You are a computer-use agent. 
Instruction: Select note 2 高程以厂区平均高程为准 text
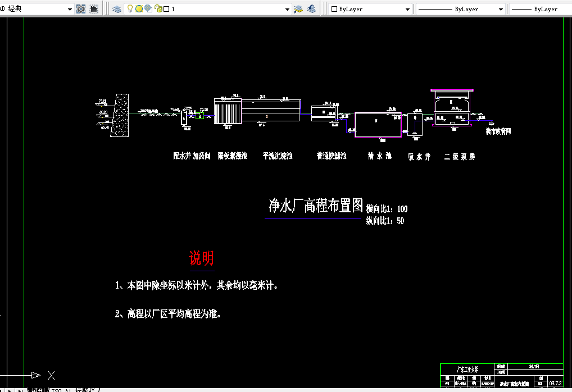coord(168,313)
